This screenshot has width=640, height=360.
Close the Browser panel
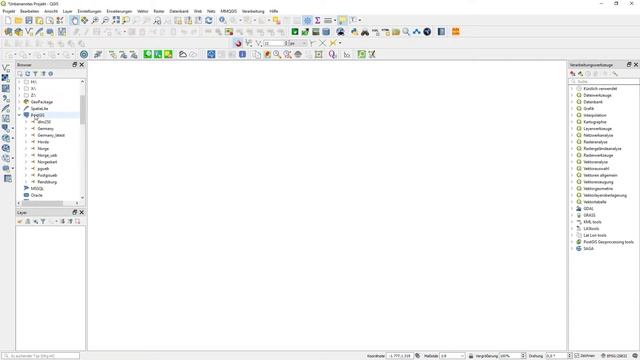[82, 65]
